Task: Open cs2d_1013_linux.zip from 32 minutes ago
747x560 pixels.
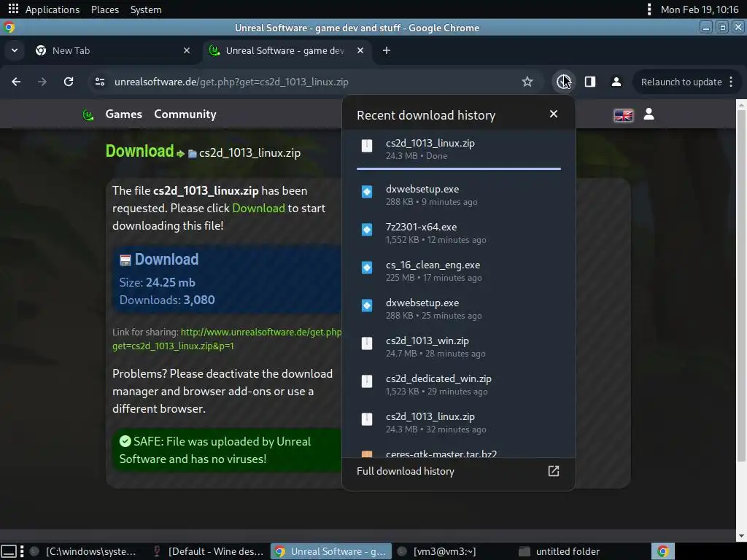Action: 458,422
